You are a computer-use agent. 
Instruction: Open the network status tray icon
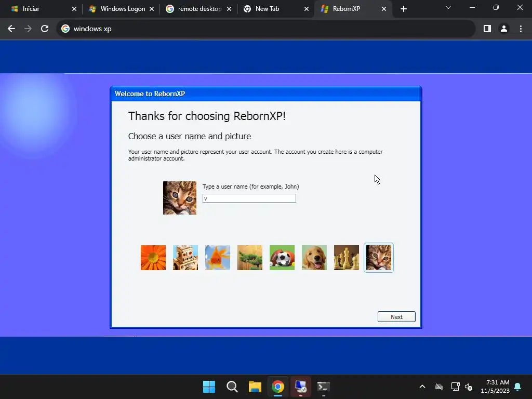455,387
